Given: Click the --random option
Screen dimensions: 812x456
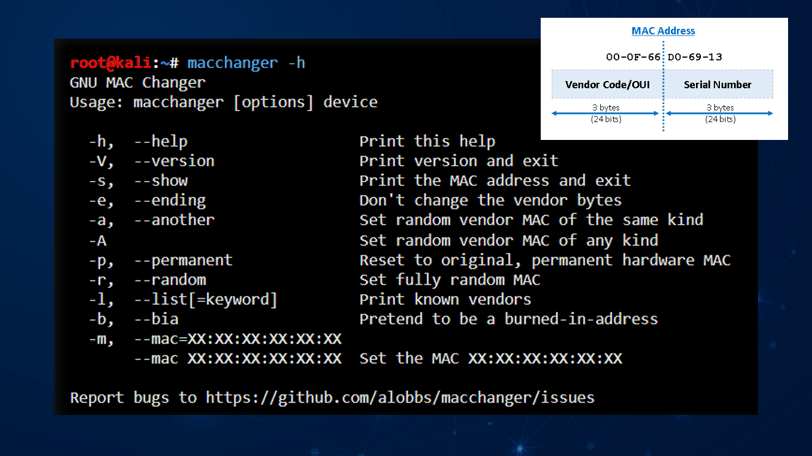Looking at the screenshot, I should click(x=169, y=280).
